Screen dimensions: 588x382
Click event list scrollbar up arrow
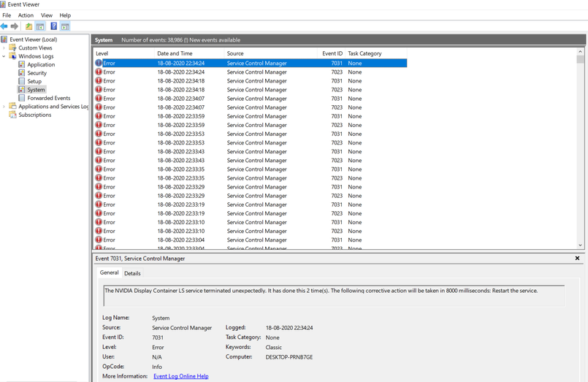coord(580,51)
